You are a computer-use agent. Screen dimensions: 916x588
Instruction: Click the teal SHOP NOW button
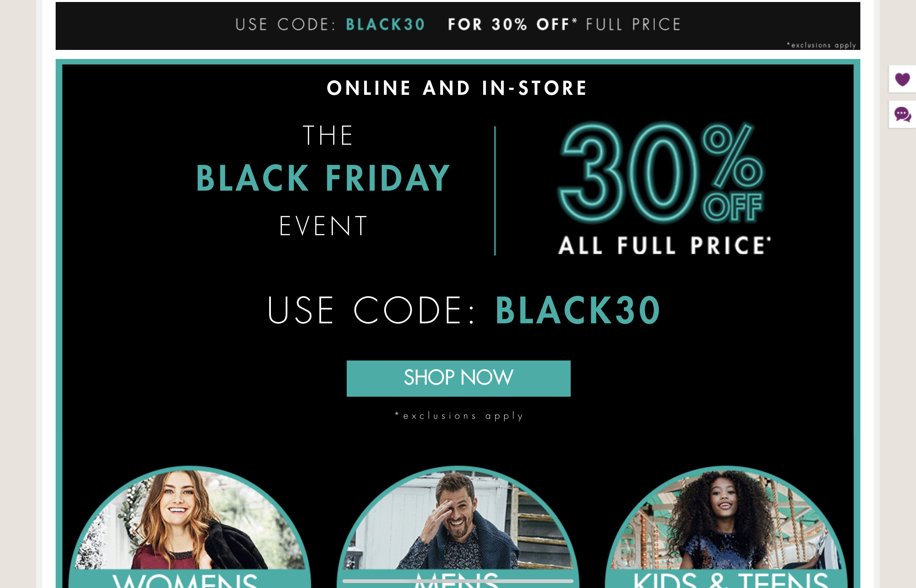point(458,378)
